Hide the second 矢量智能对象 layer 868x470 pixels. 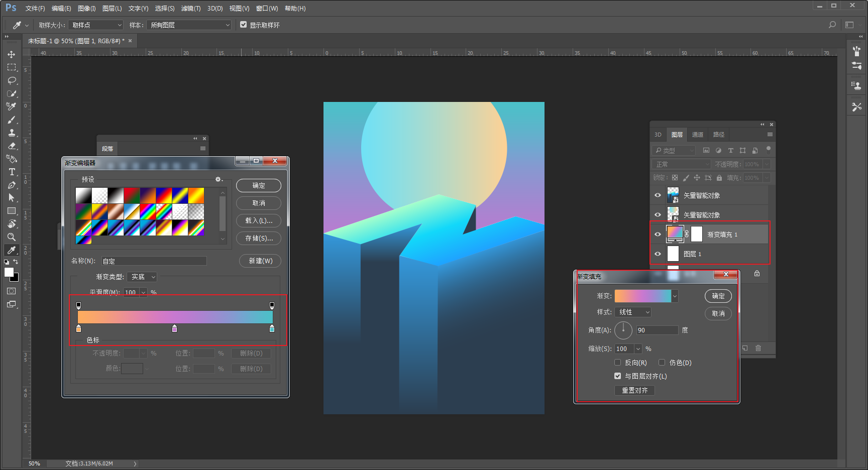[x=658, y=215]
